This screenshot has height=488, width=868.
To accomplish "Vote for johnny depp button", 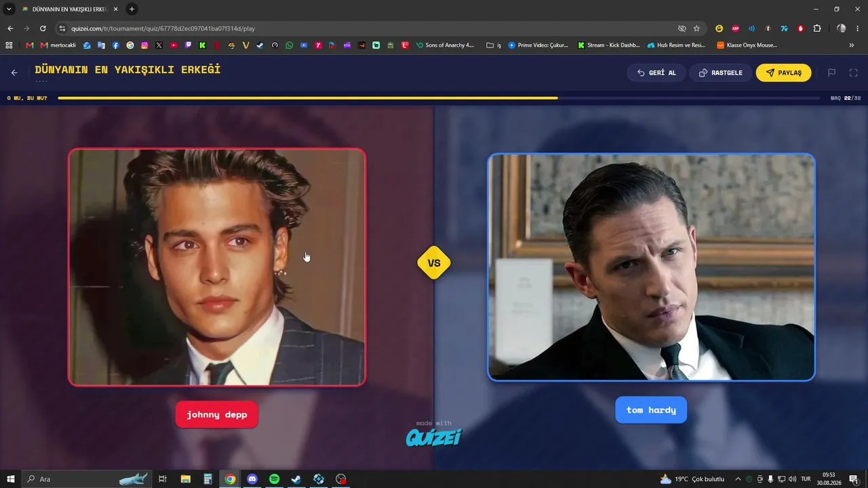I will click(217, 415).
